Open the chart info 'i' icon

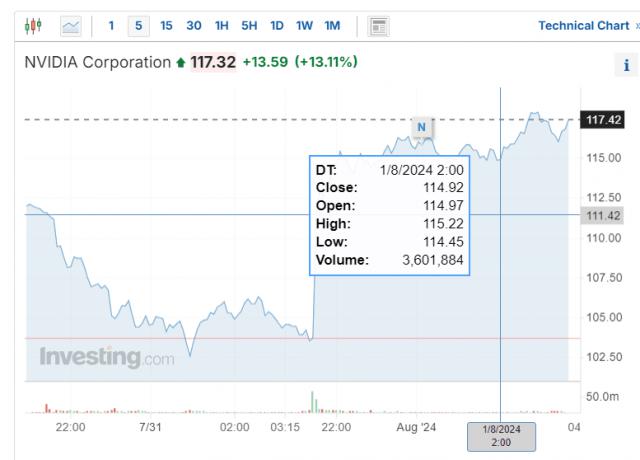(x=627, y=66)
